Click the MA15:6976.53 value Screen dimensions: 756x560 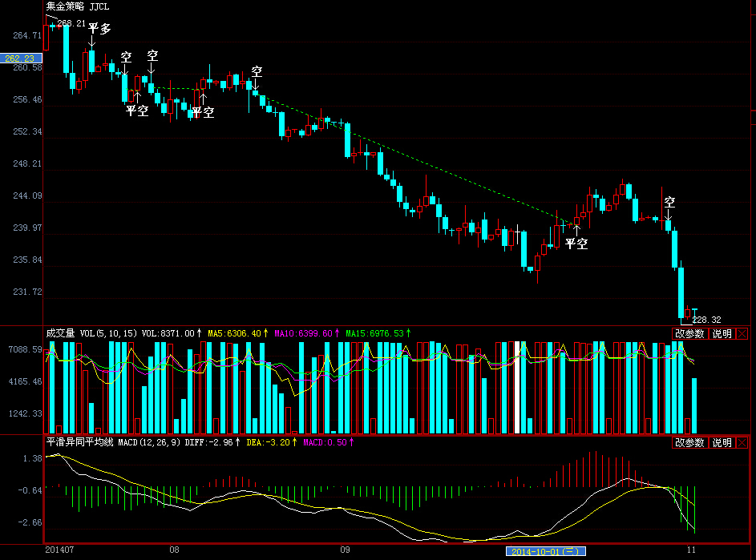(x=374, y=333)
